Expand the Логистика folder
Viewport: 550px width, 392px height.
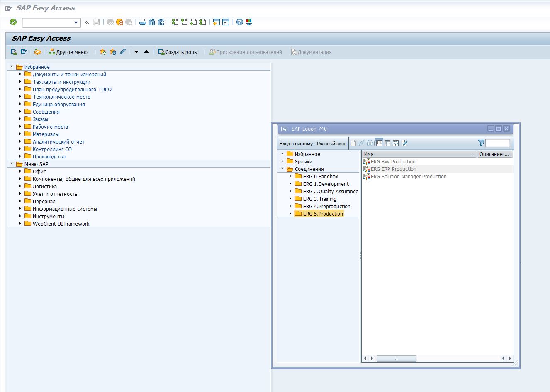pos(20,186)
